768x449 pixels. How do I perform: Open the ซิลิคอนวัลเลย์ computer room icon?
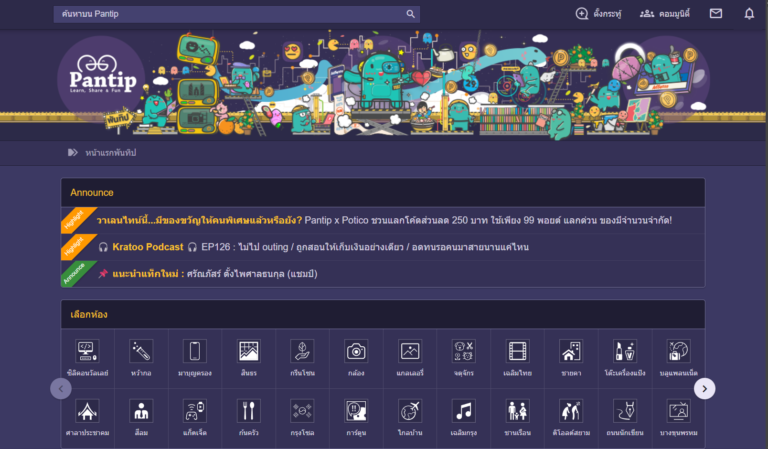click(87, 352)
